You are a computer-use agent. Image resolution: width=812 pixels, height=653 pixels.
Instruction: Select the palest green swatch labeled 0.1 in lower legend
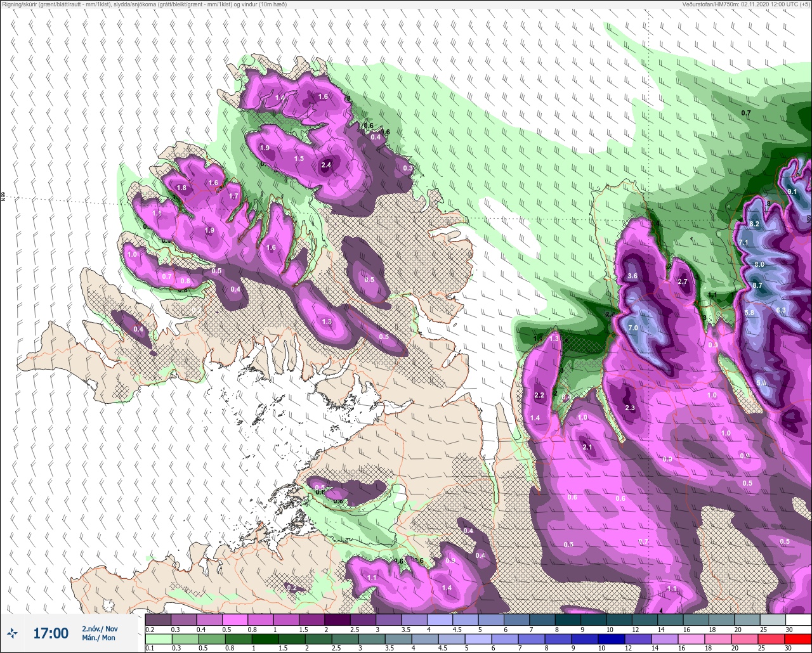click(158, 639)
